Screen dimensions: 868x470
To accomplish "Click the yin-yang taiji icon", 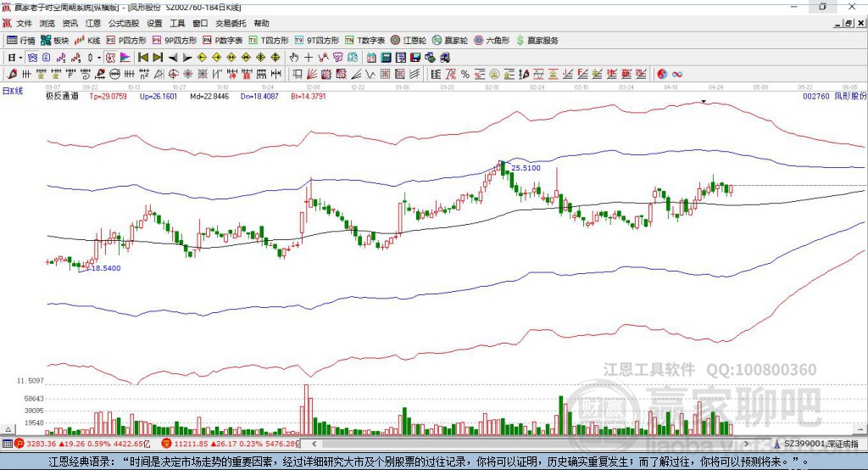I will [x=662, y=75].
